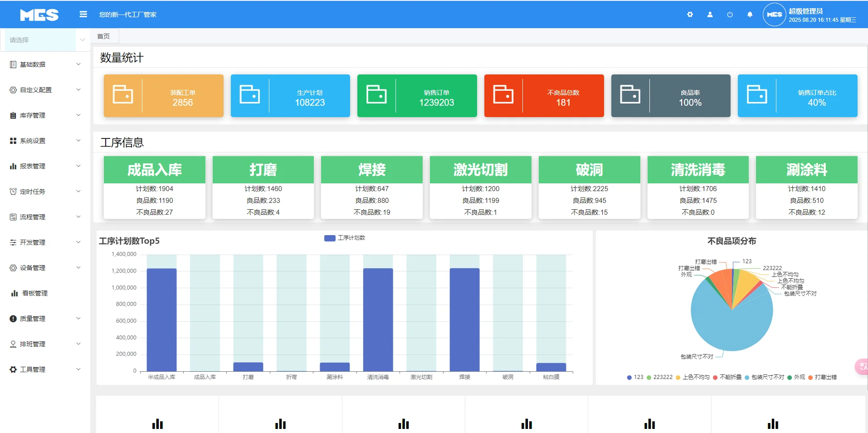Image resolution: width=868 pixels, height=433 pixels.
Task: Click the 流程管理 sidebar icon
Action: click(13, 217)
